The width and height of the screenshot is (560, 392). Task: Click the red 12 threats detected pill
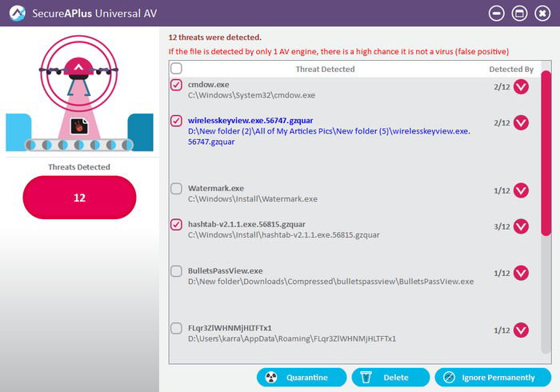coord(79,198)
